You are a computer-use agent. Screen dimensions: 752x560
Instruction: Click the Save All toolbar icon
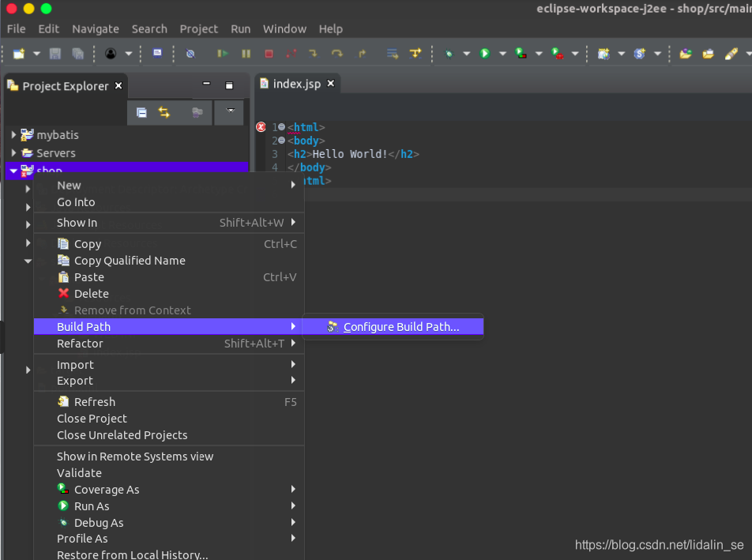click(x=77, y=53)
